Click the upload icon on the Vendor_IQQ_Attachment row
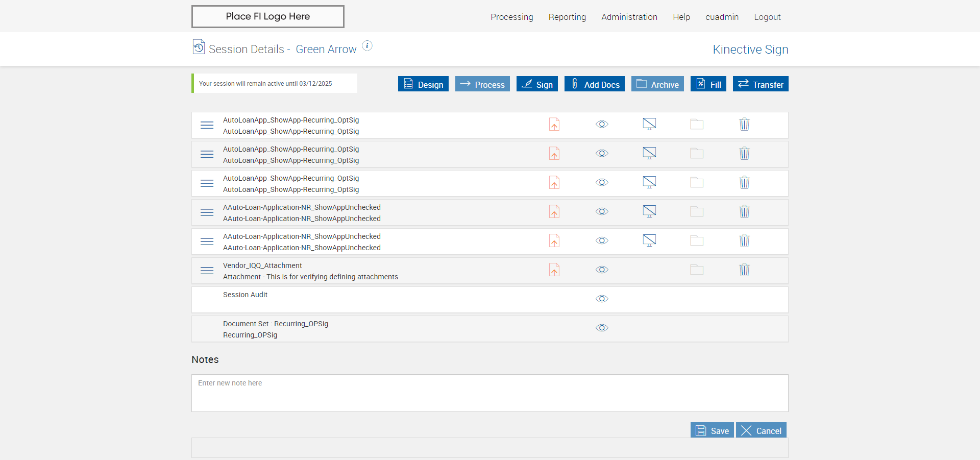Screen dimensions: 980x460 click(554, 270)
